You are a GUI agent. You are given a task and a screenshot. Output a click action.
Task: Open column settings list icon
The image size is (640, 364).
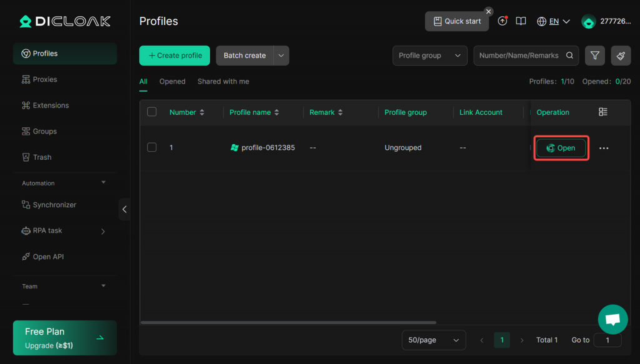603,112
